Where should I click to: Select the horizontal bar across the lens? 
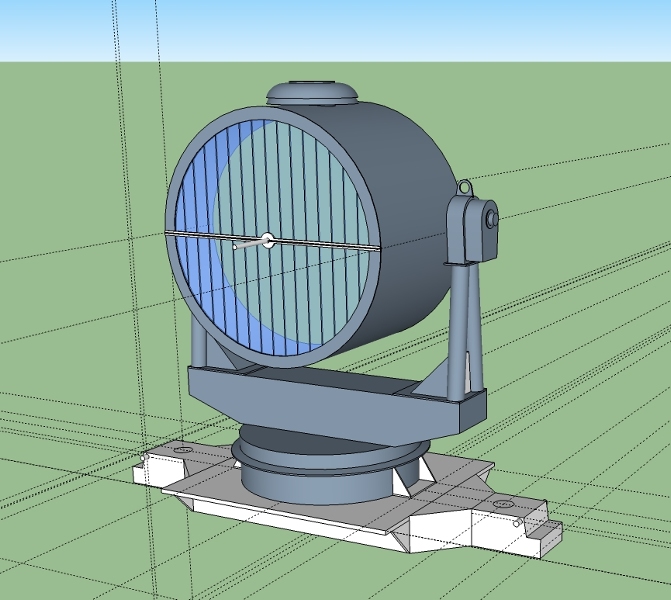coord(330,243)
